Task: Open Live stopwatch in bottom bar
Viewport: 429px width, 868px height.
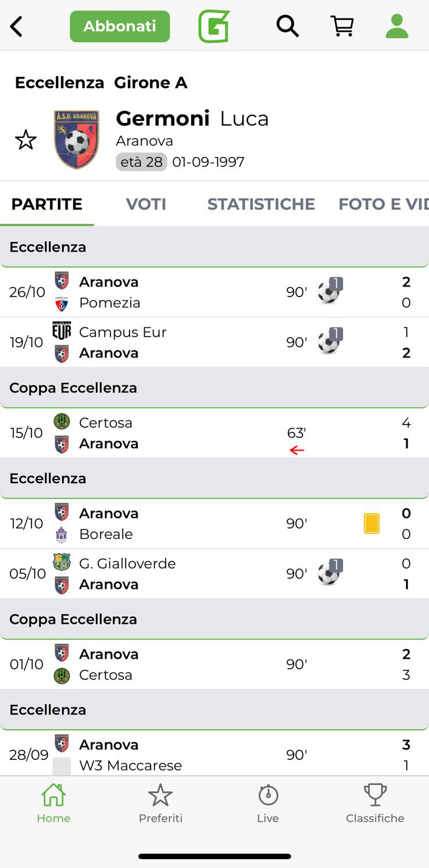Action: 268,803
